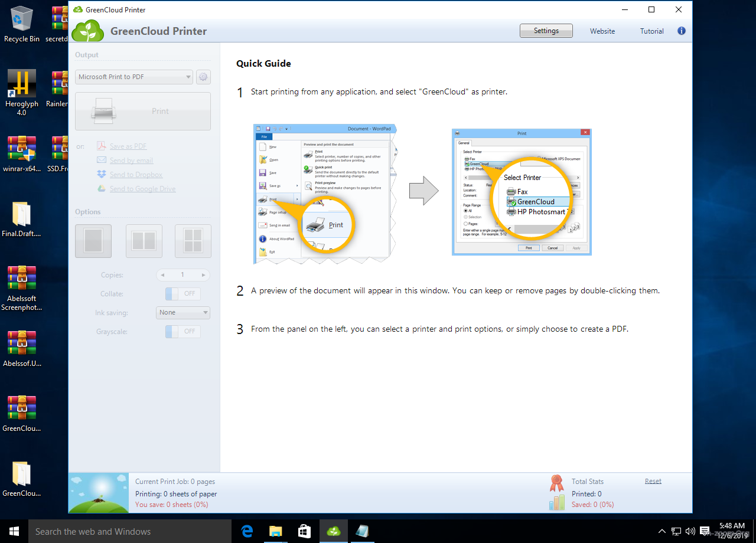Open Final.Draft folder on desktop

(22, 220)
